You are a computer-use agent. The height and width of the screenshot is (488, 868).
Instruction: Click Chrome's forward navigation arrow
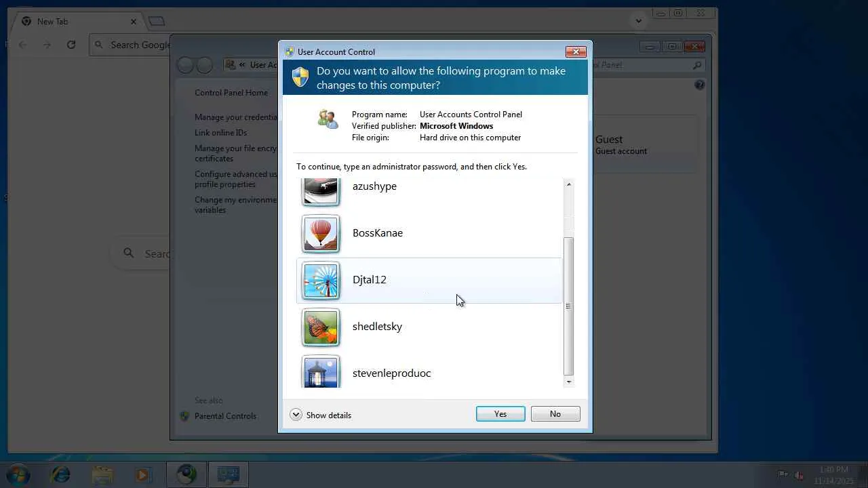[47, 45]
